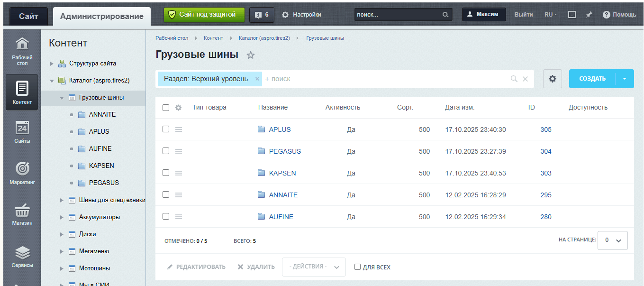Switch to the Сайт tab
This screenshot has width=644, height=286.
(28, 17)
